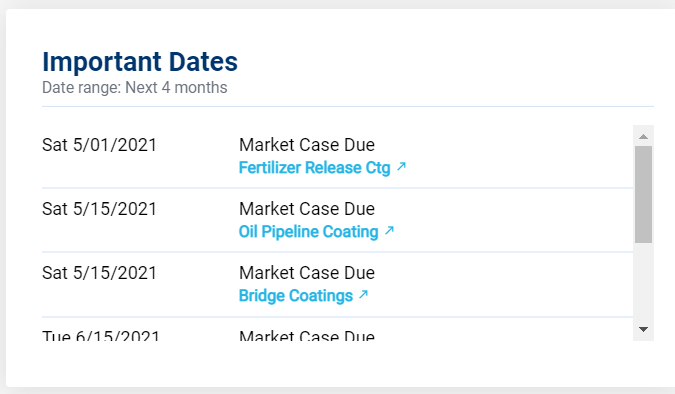Click the Date range Next 4 months text
Screen dimensions: 675x394
coord(135,87)
